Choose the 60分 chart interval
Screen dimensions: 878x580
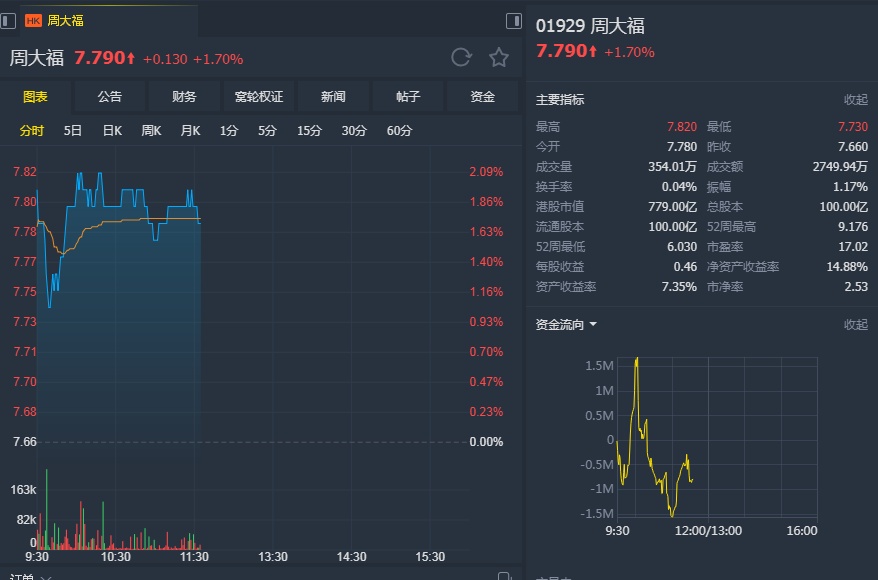[399, 130]
